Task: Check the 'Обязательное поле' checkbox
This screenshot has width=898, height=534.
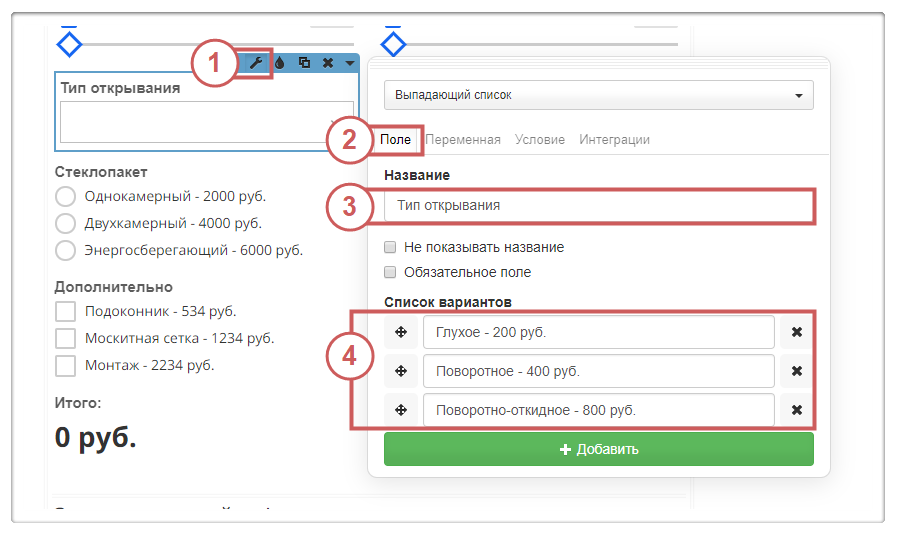Action: pos(391,272)
